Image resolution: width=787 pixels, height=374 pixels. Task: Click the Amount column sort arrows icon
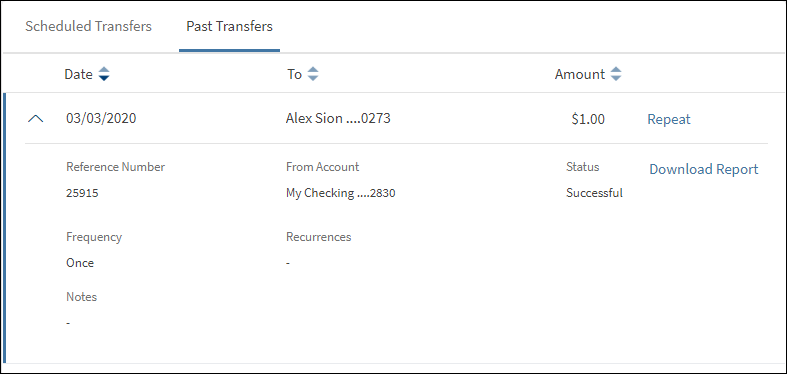[616, 74]
